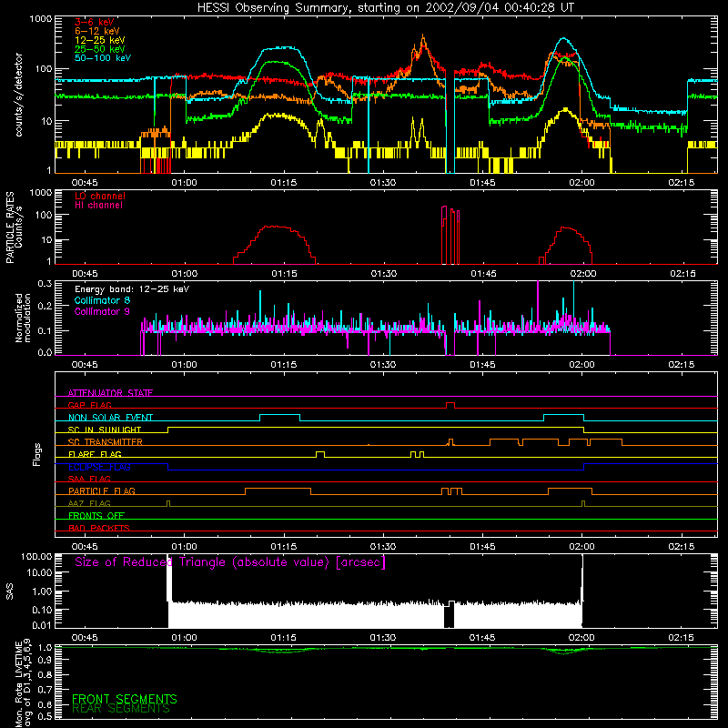Click 02:00 tick under the counts plot
728x728 pixels.
pos(581,183)
